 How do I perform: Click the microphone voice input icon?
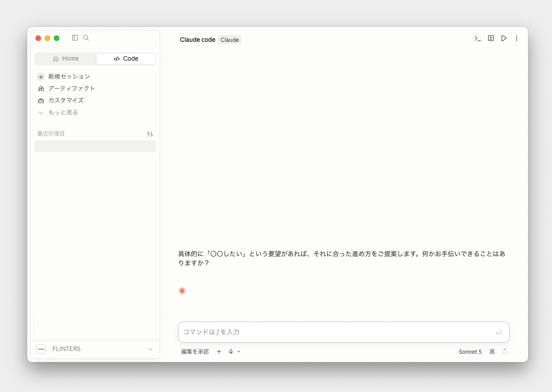pos(231,352)
